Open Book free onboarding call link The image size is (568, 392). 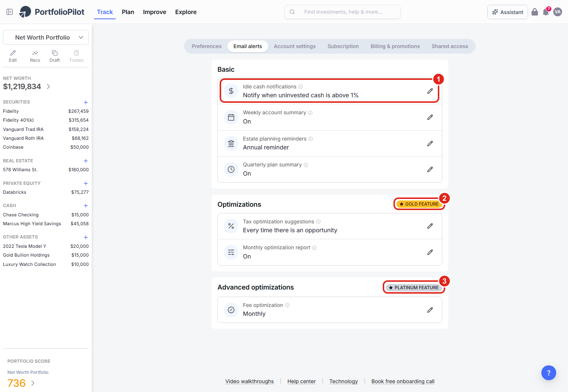[403, 381]
